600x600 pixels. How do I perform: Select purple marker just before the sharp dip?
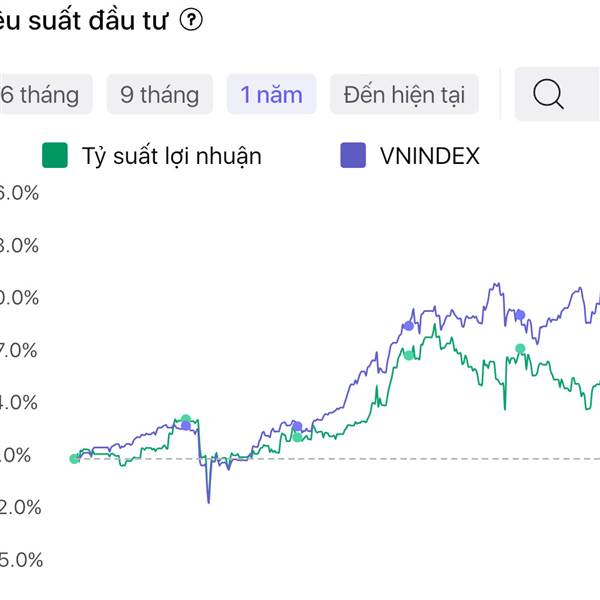pos(185,427)
